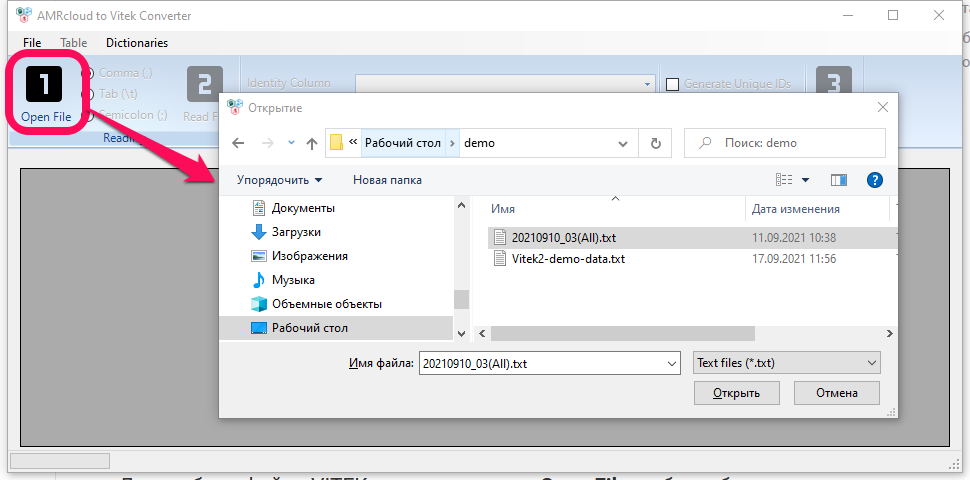Toggle the preview pane icon

click(839, 180)
